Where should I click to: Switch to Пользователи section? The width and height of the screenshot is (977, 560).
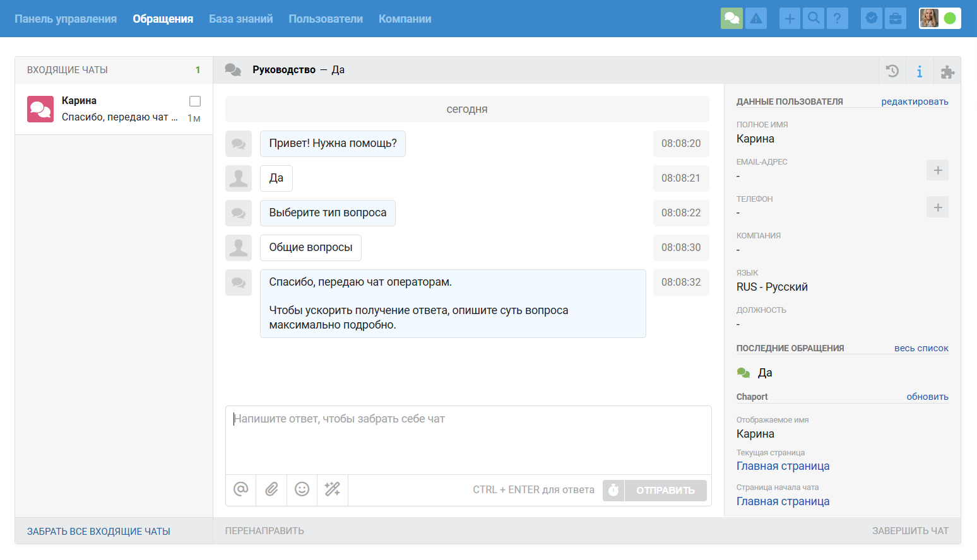[x=326, y=19]
